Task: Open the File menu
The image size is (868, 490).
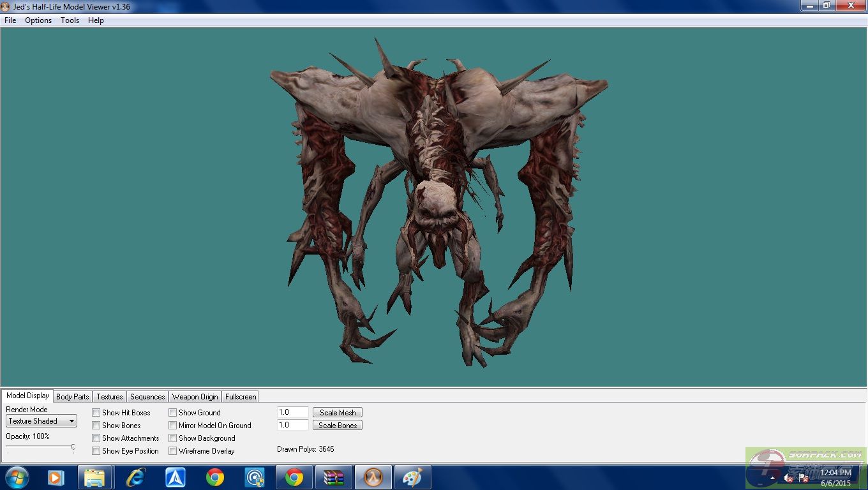Action: (x=10, y=20)
